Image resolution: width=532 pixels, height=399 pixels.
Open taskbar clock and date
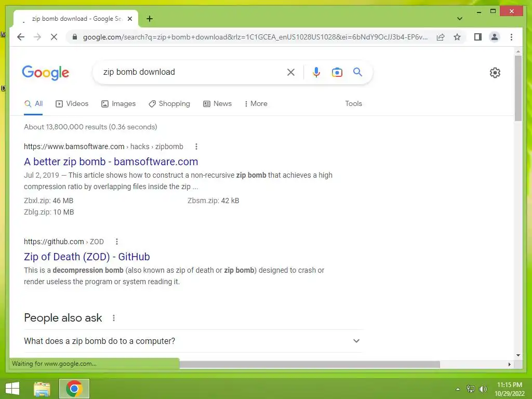click(509, 389)
